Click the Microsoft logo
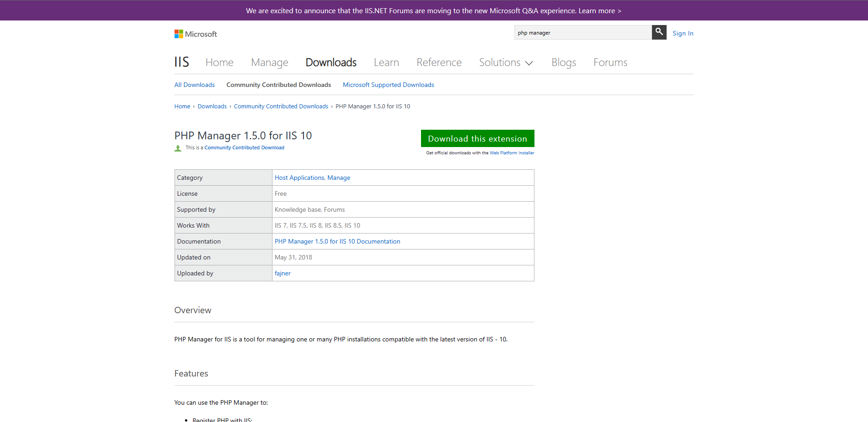Viewport: 868px width, 422px height. click(195, 34)
